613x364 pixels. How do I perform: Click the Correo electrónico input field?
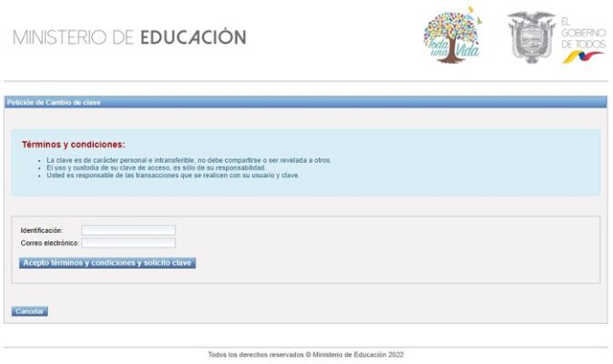point(128,243)
